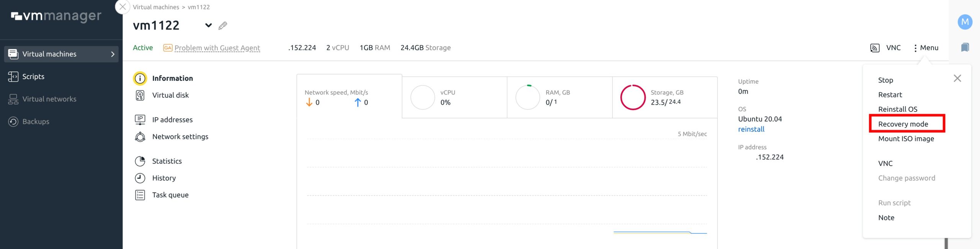This screenshot has width=980, height=249.
Task: Select VNC entry in the dropdown menu
Action: click(x=885, y=164)
